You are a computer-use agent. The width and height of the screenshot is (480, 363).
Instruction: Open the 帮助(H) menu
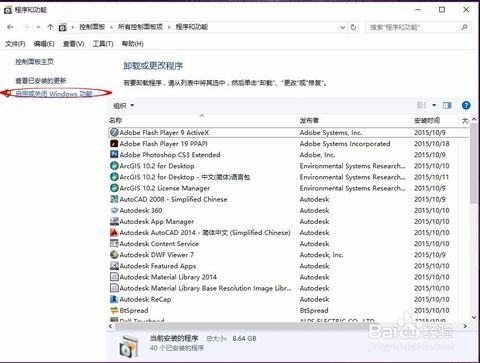pyautogui.click(x=132, y=44)
